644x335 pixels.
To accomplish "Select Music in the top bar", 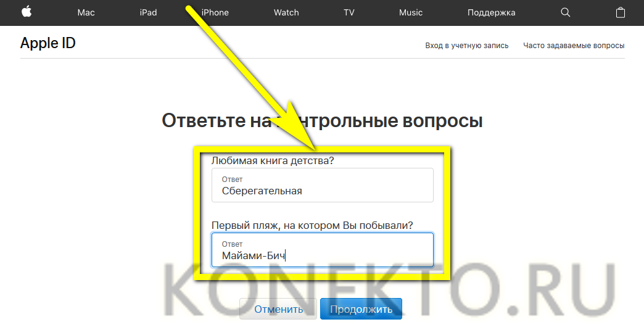I will pyautogui.click(x=411, y=12).
